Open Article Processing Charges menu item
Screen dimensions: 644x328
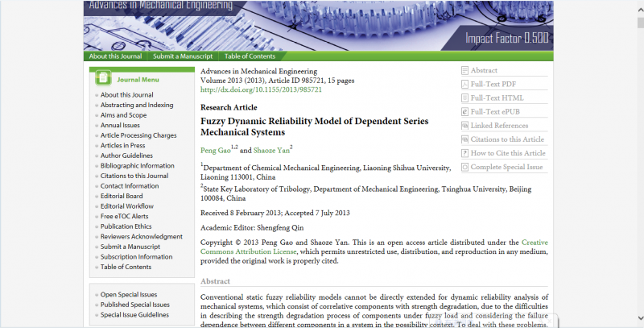pyautogui.click(x=138, y=135)
